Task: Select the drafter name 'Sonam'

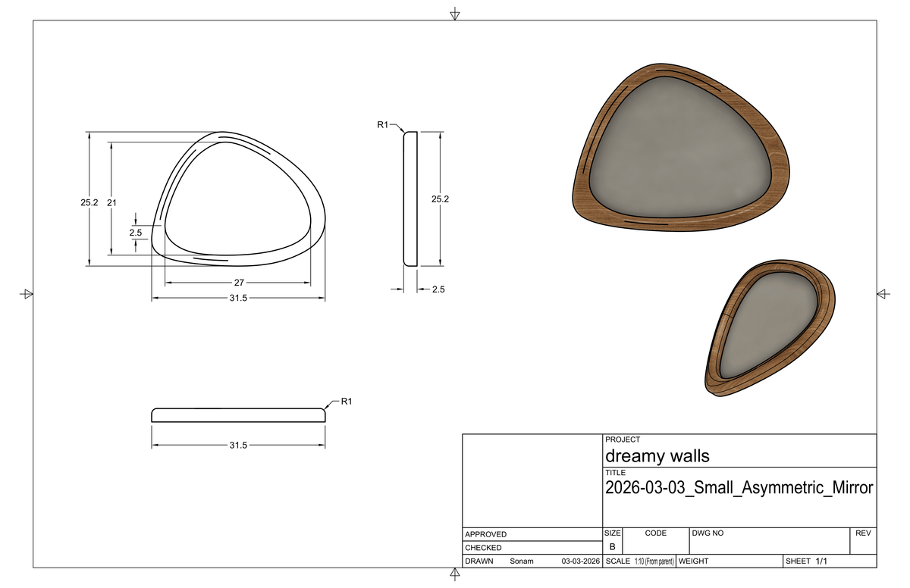Action: coord(522,561)
